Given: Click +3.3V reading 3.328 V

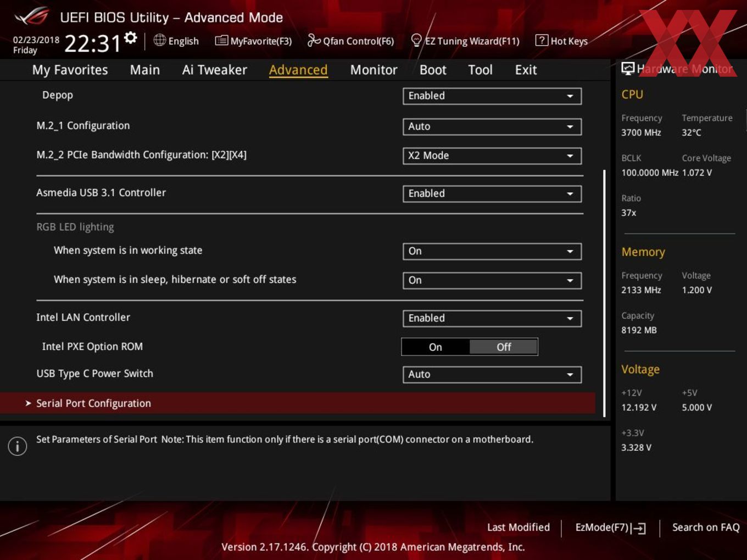Looking at the screenshot, I should point(636,447).
